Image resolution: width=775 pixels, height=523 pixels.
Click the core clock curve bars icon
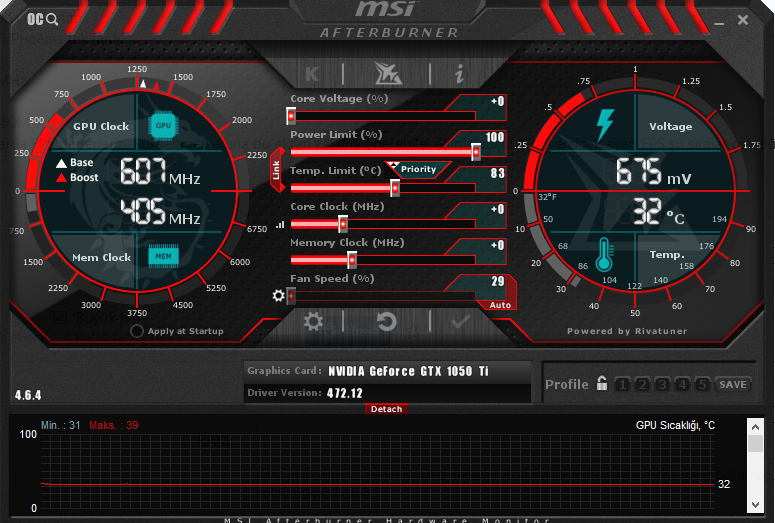[x=280, y=224]
